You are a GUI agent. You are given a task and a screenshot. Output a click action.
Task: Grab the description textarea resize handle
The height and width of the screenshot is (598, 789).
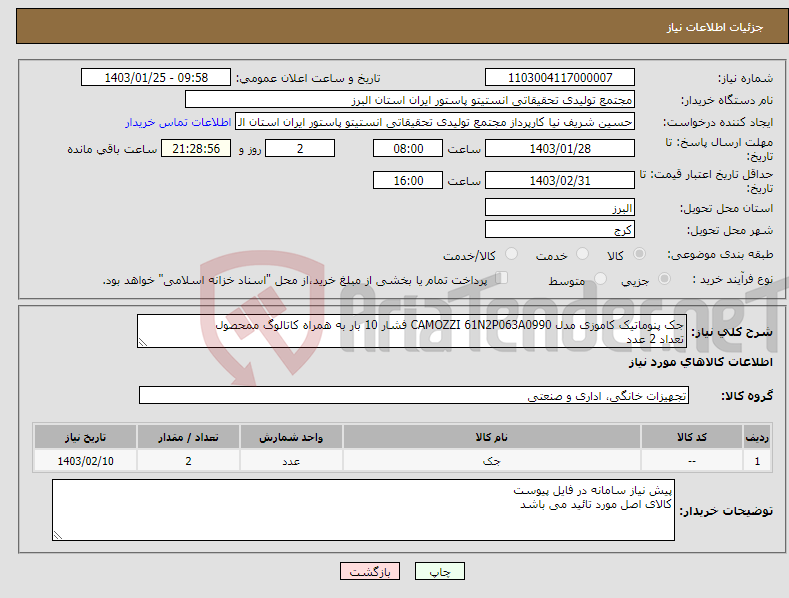click(x=143, y=342)
